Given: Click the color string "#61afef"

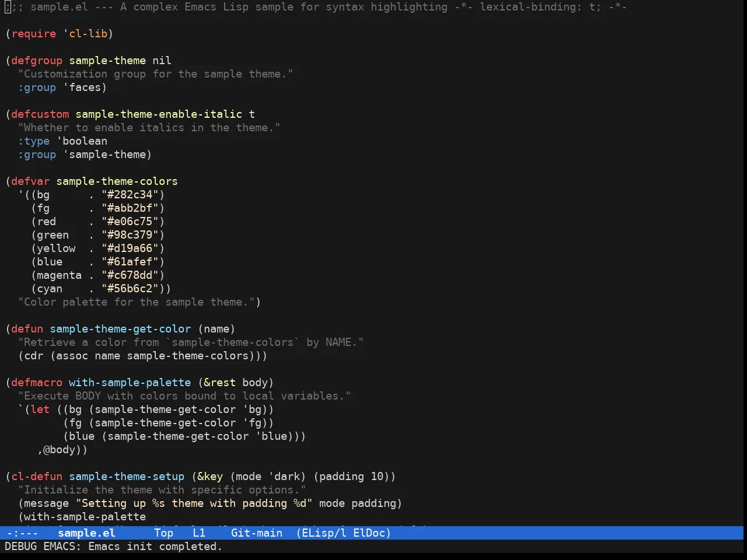Looking at the screenshot, I should pos(130,262).
